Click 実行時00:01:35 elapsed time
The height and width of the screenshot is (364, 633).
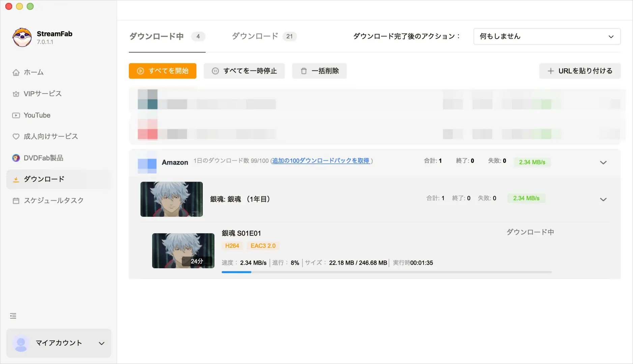[x=413, y=263]
